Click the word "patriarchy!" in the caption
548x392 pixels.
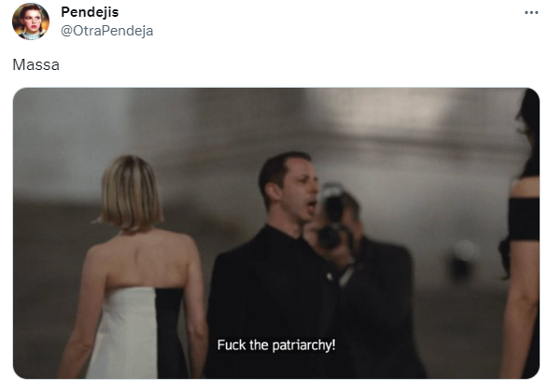[x=303, y=345]
